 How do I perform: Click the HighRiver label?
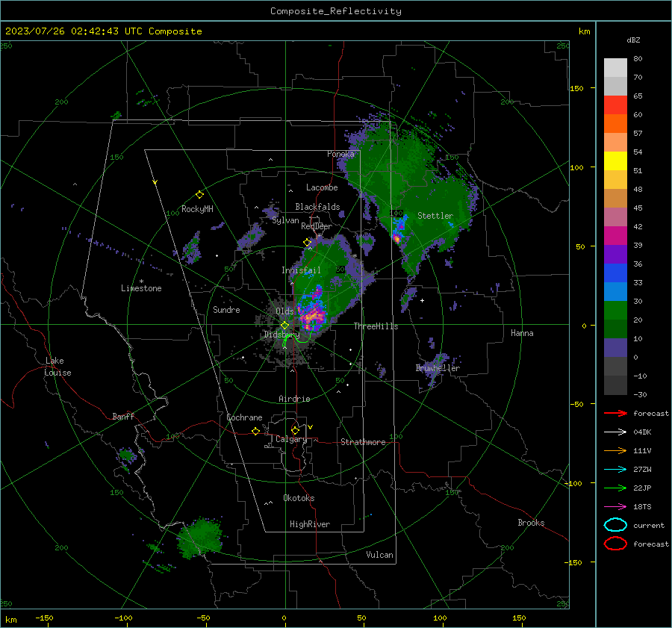[x=310, y=524]
